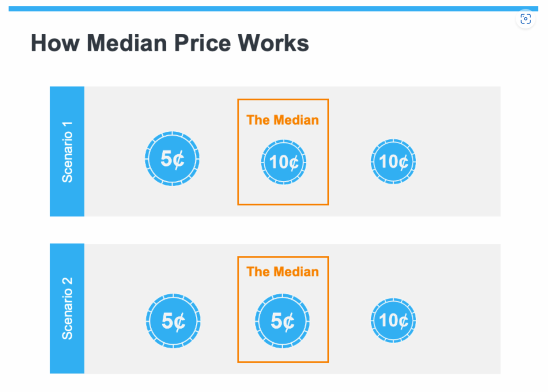The width and height of the screenshot is (548, 392).
Task: Click the blue horizontal bar above the title
Action: coord(273,9)
